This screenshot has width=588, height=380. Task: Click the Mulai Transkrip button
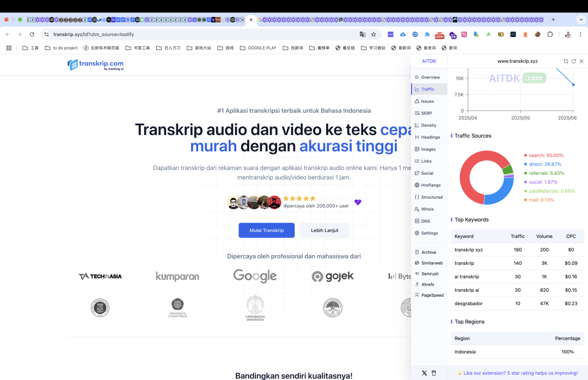point(267,230)
